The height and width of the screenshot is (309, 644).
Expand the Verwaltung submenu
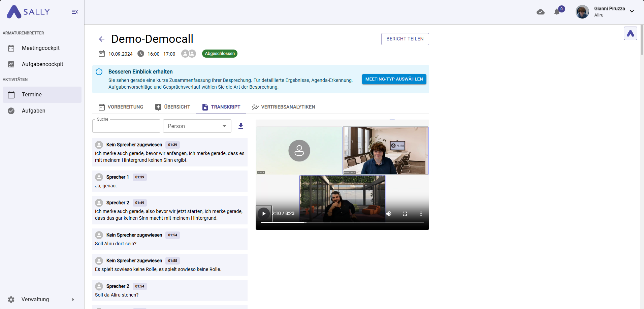tap(73, 300)
